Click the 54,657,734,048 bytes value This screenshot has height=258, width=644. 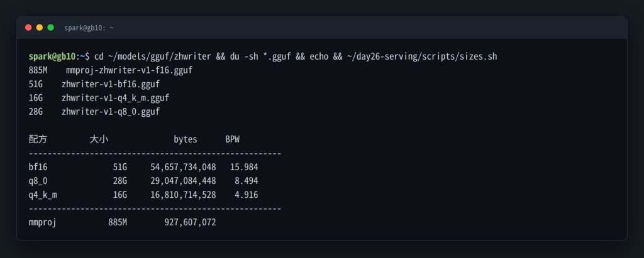[x=183, y=167]
